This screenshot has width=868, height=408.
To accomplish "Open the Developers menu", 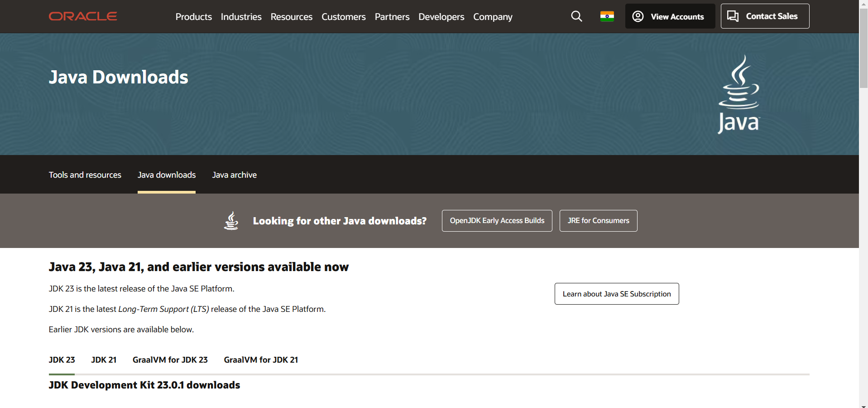I will tap(441, 17).
